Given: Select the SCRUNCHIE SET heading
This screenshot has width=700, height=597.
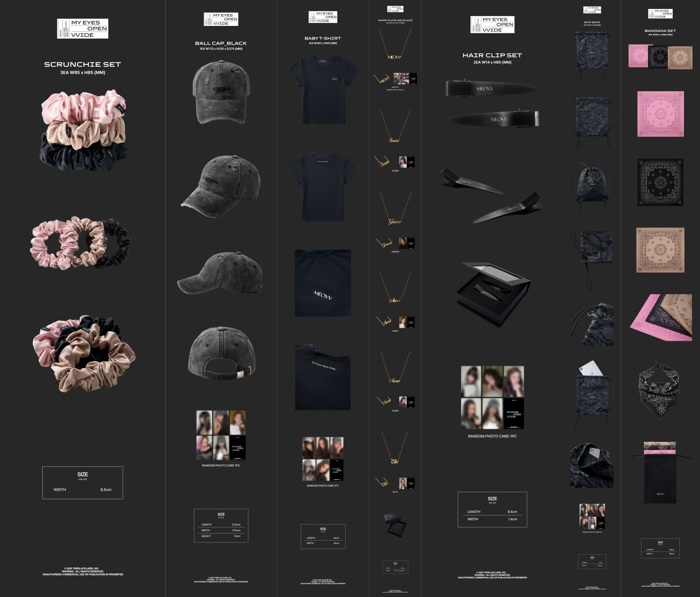Looking at the screenshot, I should [x=83, y=64].
